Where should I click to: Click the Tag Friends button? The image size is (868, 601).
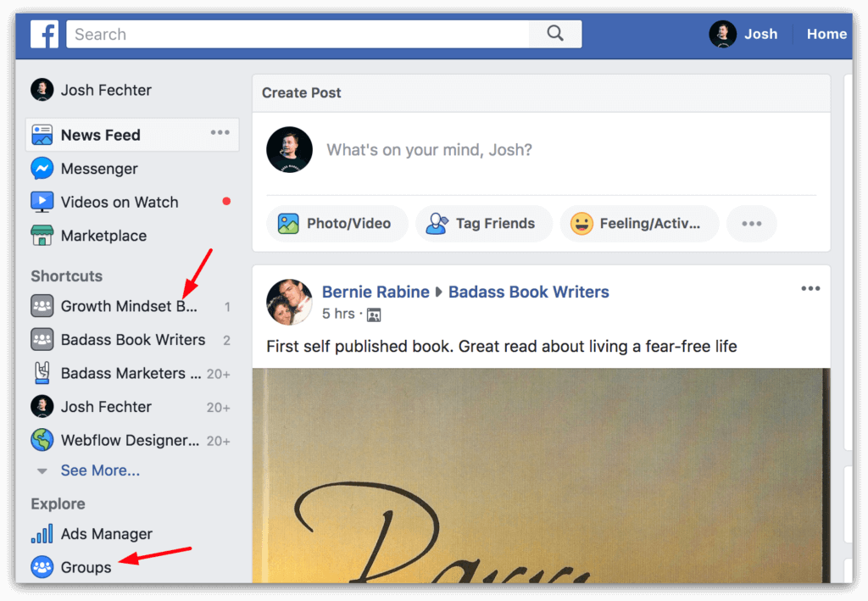coord(484,224)
